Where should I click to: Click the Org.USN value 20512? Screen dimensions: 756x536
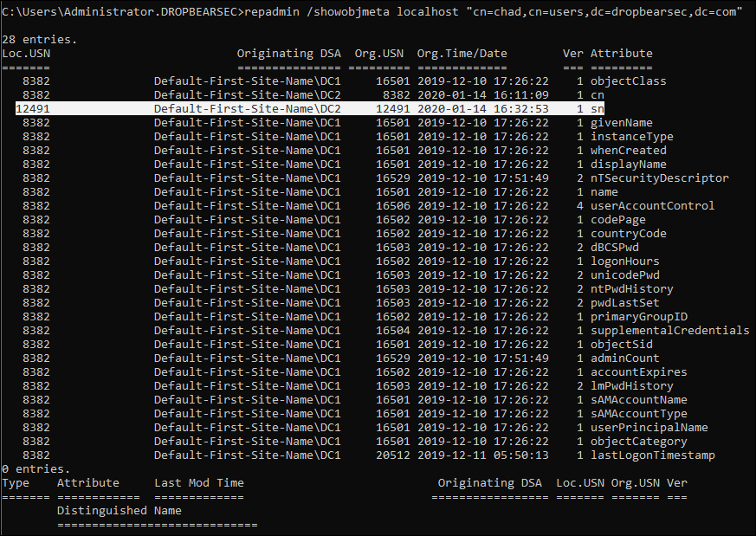(393, 455)
